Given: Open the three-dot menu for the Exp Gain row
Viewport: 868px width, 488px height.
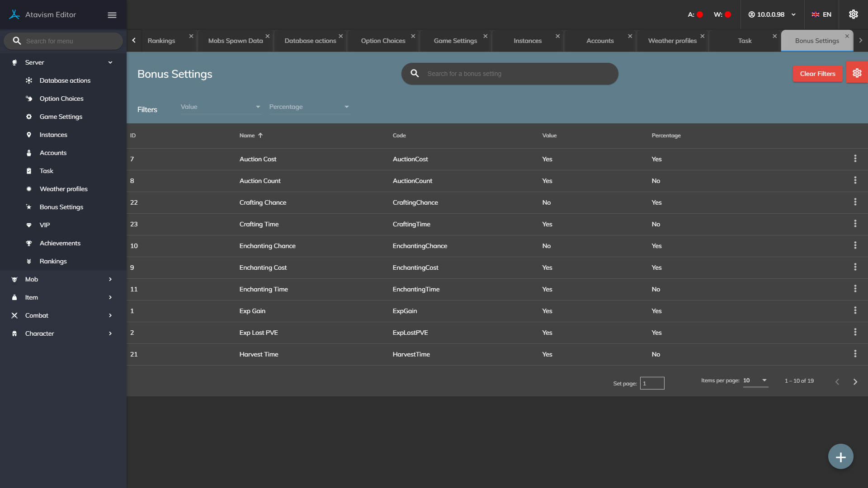Looking at the screenshot, I should click(x=855, y=310).
